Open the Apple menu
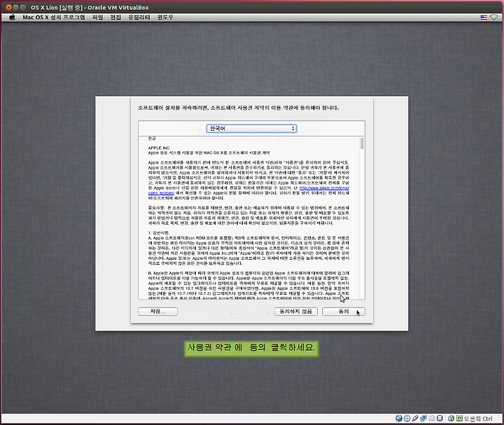 (12, 18)
